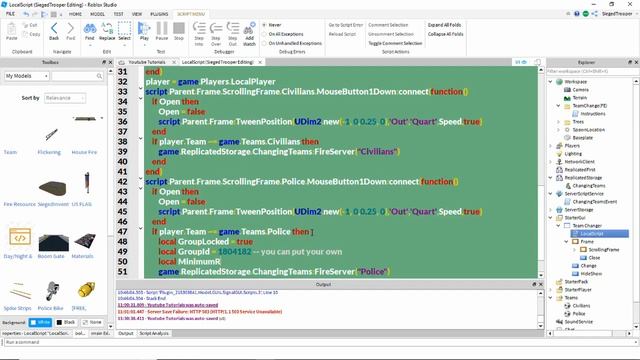Close the LocalScript editor tab
The height and width of the screenshot is (360, 640).
(260, 62)
